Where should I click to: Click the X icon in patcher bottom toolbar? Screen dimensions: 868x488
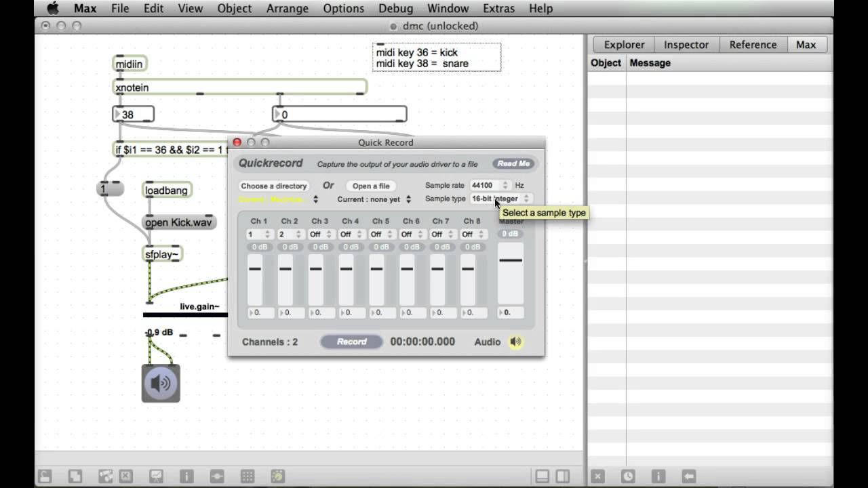125,476
